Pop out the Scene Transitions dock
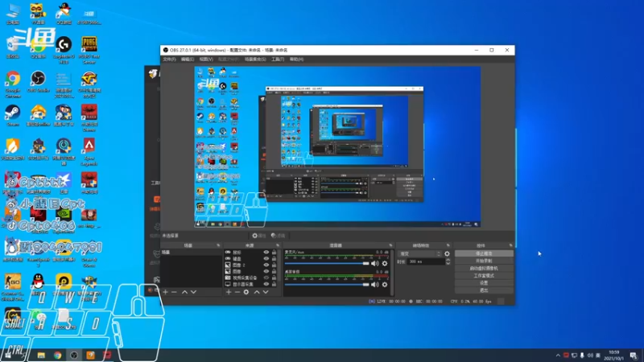The height and width of the screenshot is (362, 644). (x=448, y=245)
